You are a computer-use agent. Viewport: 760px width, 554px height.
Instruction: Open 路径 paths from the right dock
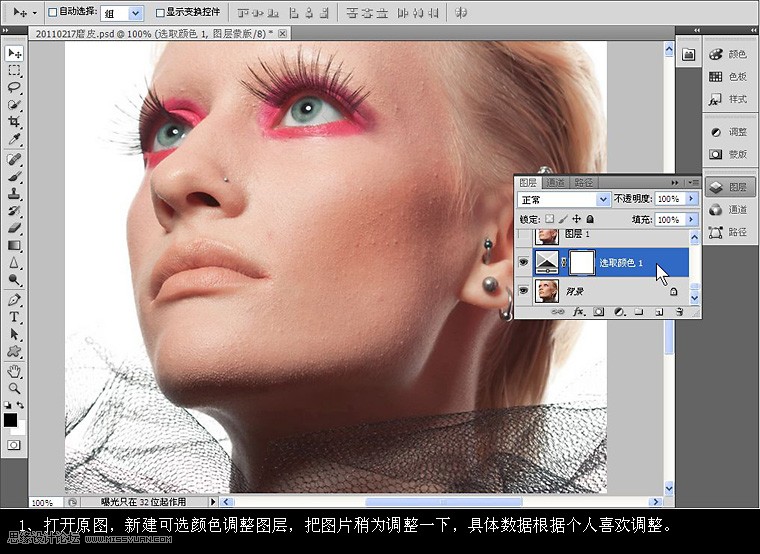pos(729,232)
